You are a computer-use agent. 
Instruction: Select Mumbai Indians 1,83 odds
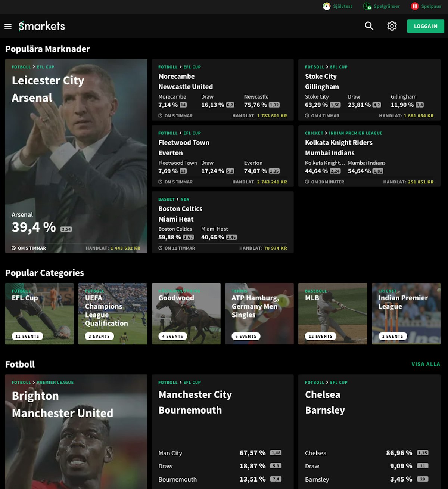point(378,171)
